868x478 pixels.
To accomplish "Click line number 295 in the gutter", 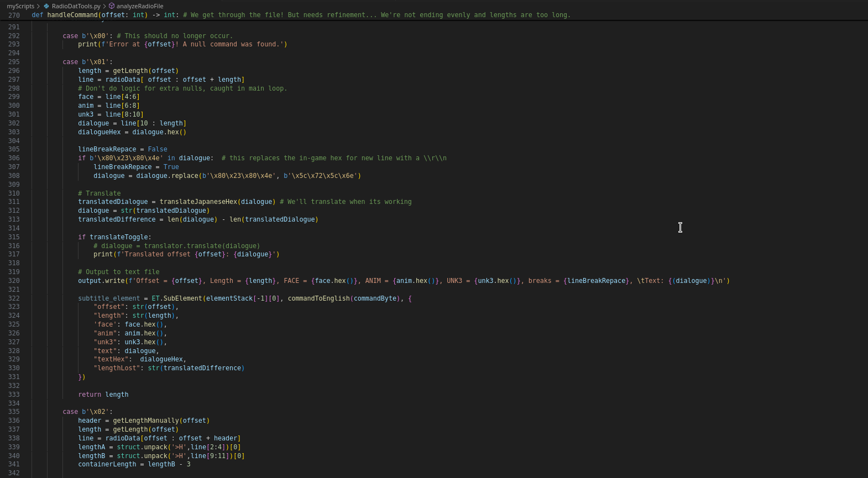I will 14,62.
